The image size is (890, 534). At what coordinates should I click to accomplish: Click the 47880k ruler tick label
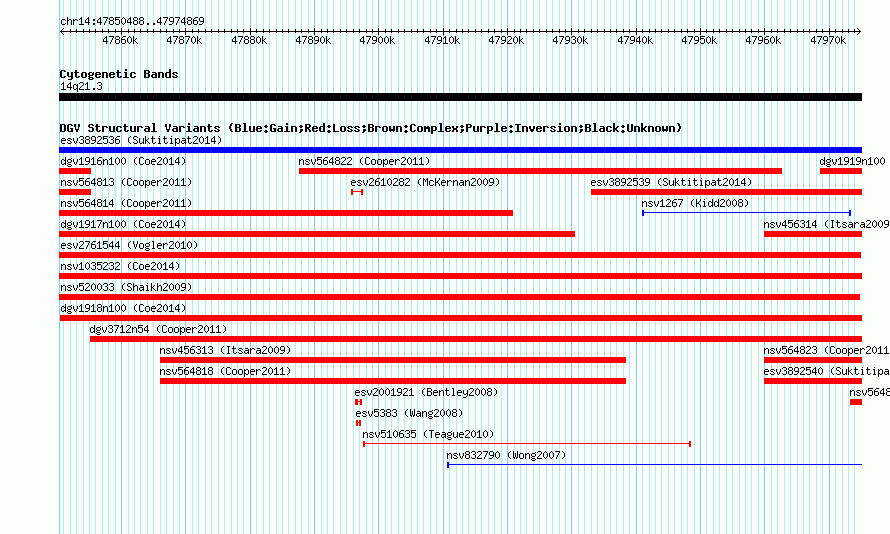[x=249, y=40]
